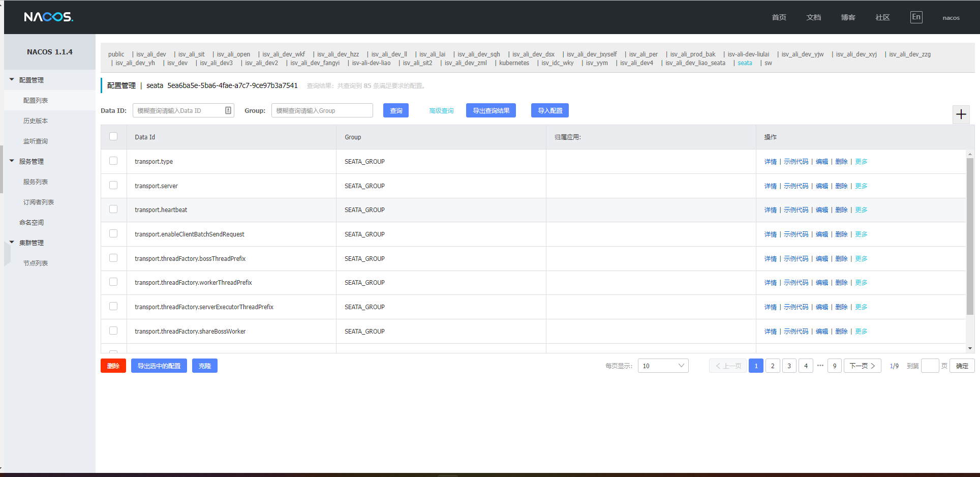Viewport: 980px width, 477px height.
Task: Click 删除 for bossThreadPrefix row
Action: (x=841, y=259)
